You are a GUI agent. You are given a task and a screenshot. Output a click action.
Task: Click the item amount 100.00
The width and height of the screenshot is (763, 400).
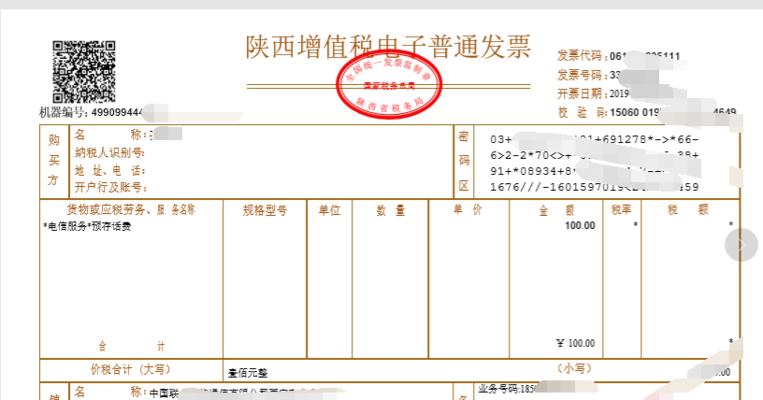point(580,226)
